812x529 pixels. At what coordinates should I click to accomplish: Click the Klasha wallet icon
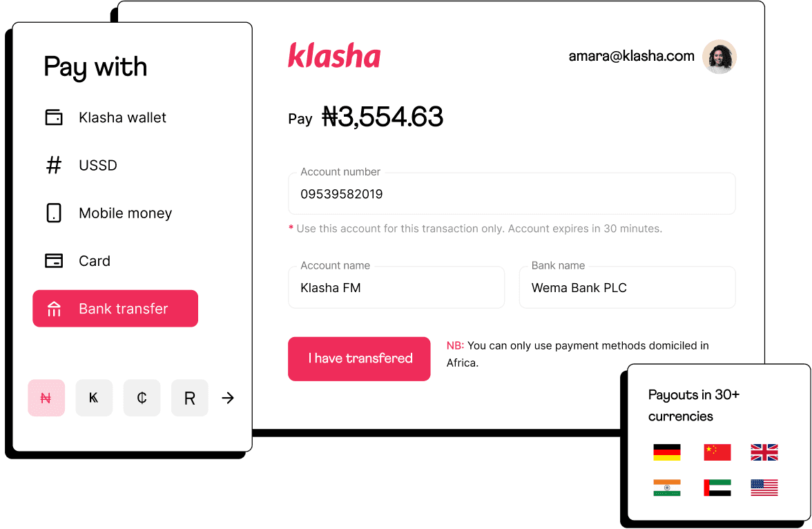coord(54,117)
